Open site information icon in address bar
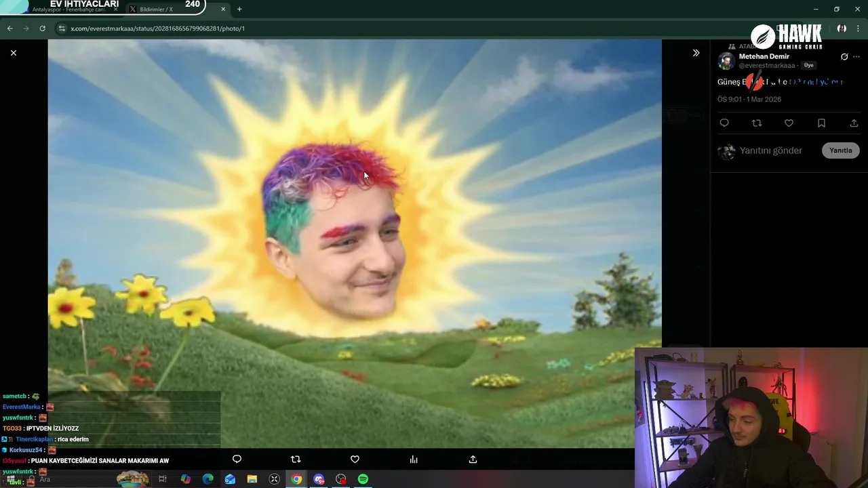Image resolution: width=868 pixels, height=488 pixels. (62, 28)
